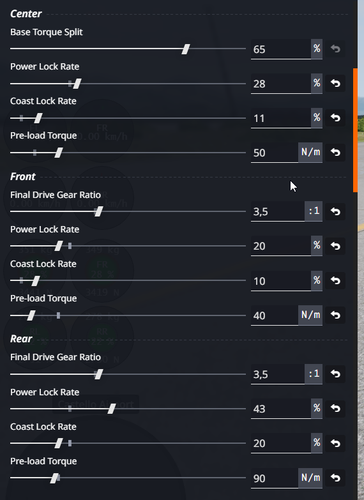The height and width of the screenshot is (500, 364).
Task: Reset Center Pre-load Torque value
Action: (x=335, y=152)
